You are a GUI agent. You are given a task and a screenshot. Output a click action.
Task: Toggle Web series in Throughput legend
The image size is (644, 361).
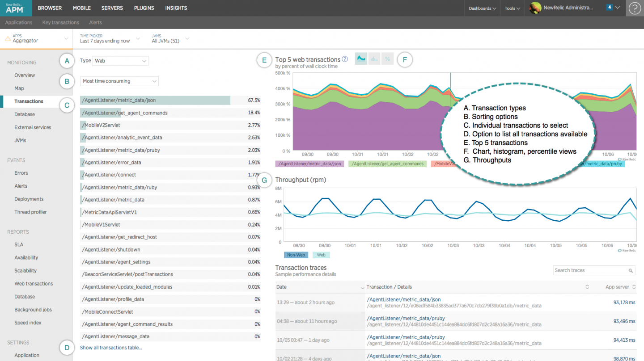pos(321,255)
